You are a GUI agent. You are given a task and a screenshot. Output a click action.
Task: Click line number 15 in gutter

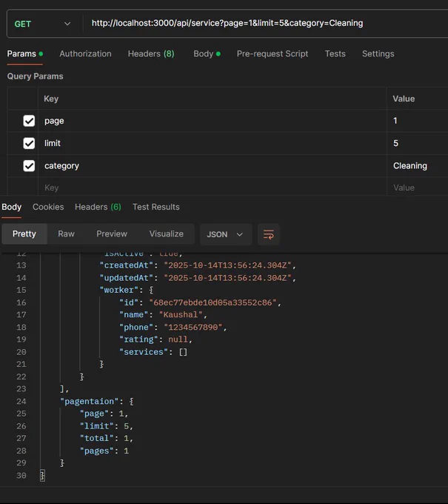(x=21, y=290)
